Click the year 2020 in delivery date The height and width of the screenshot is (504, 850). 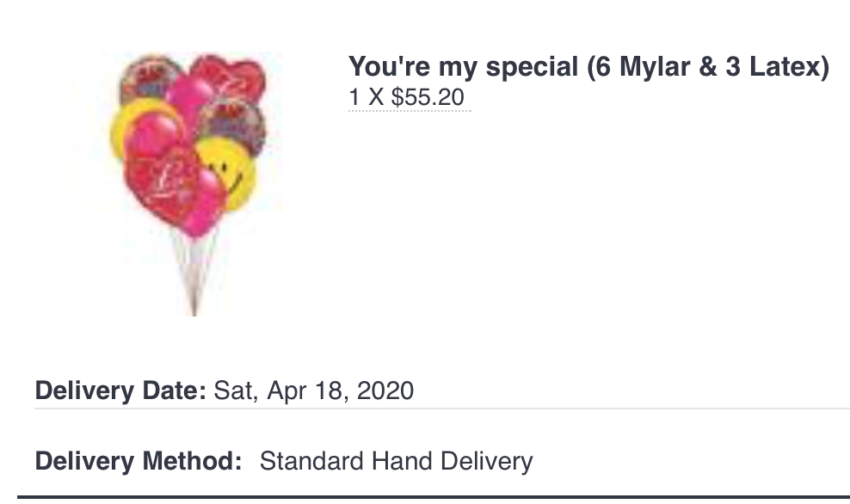[x=385, y=391]
